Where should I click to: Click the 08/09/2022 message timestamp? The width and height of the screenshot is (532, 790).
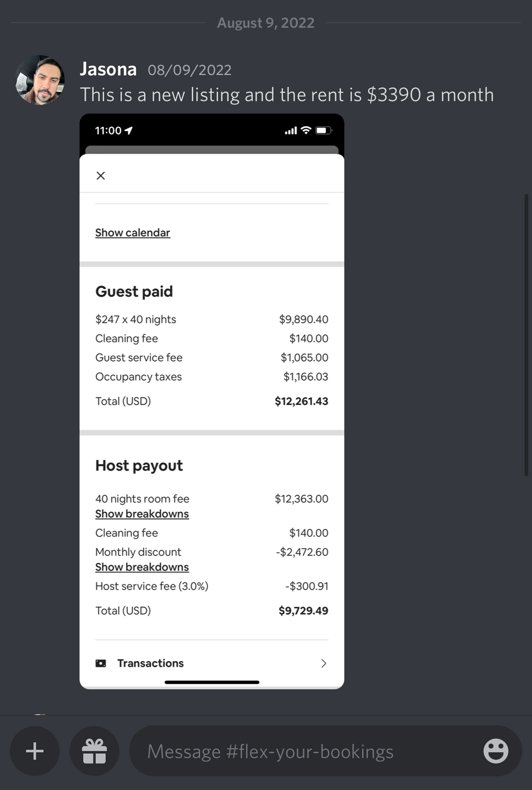189,70
